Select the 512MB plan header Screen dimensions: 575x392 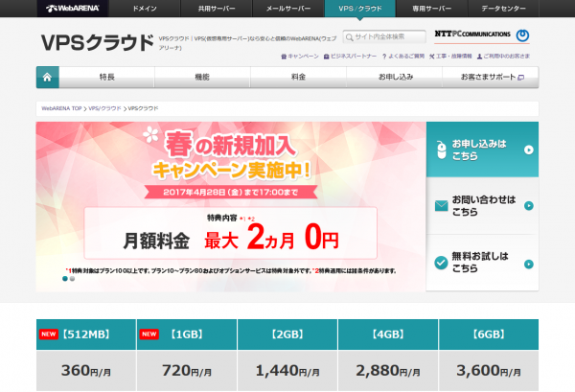pos(86,334)
